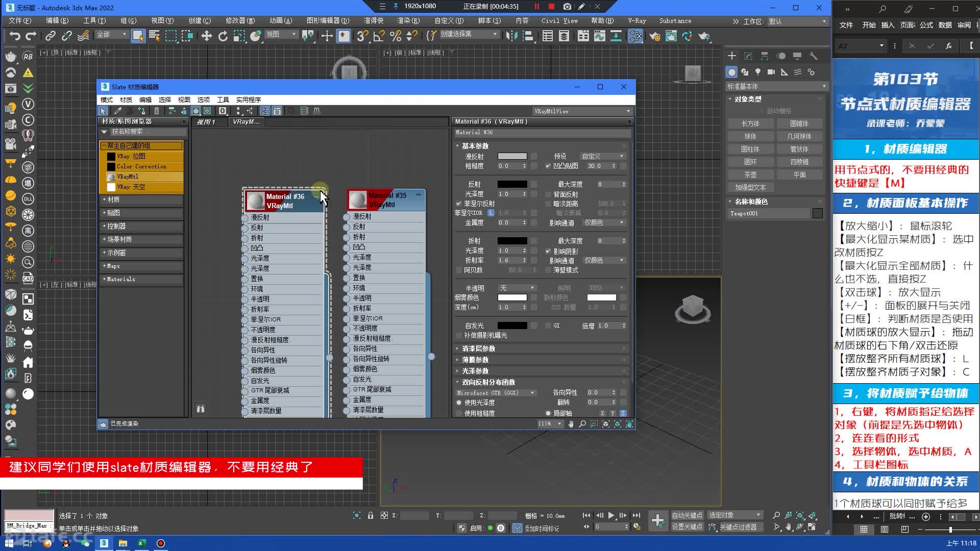Open the 半透明 type dropdown

point(517,288)
